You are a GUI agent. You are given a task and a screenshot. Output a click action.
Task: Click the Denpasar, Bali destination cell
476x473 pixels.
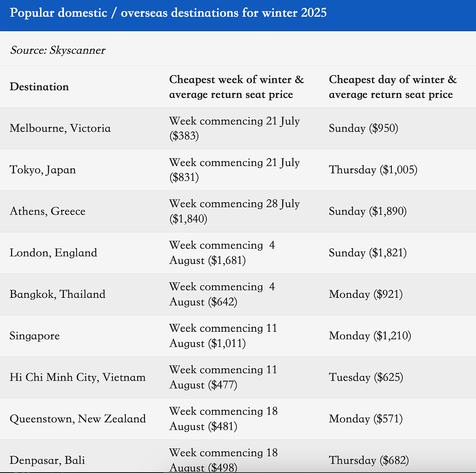click(47, 460)
